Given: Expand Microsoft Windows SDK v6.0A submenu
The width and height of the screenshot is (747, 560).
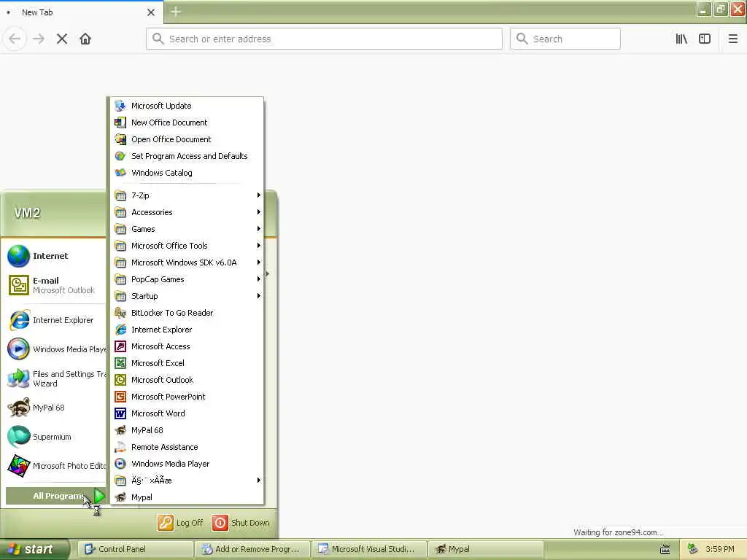Looking at the screenshot, I should point(187,262).
